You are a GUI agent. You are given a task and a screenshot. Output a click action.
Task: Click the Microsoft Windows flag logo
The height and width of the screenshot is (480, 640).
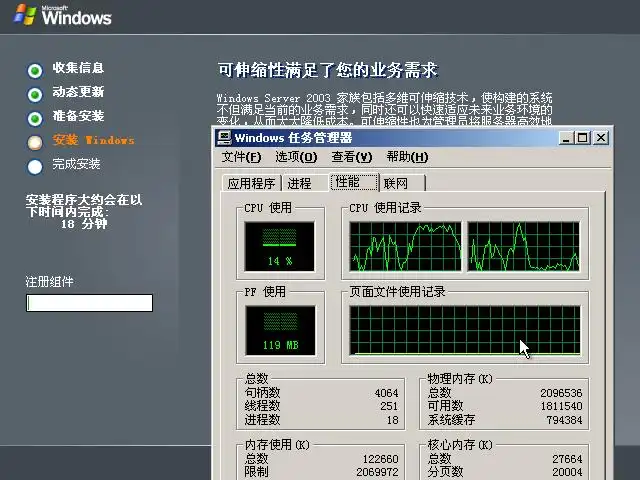click(25, 15)
